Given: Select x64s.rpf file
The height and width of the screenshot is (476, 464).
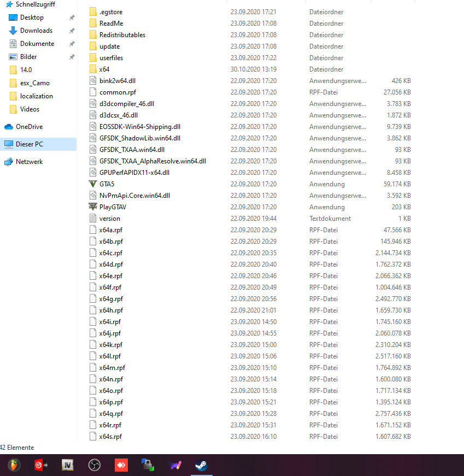Looking at the screenshot, I should point(110,437).
